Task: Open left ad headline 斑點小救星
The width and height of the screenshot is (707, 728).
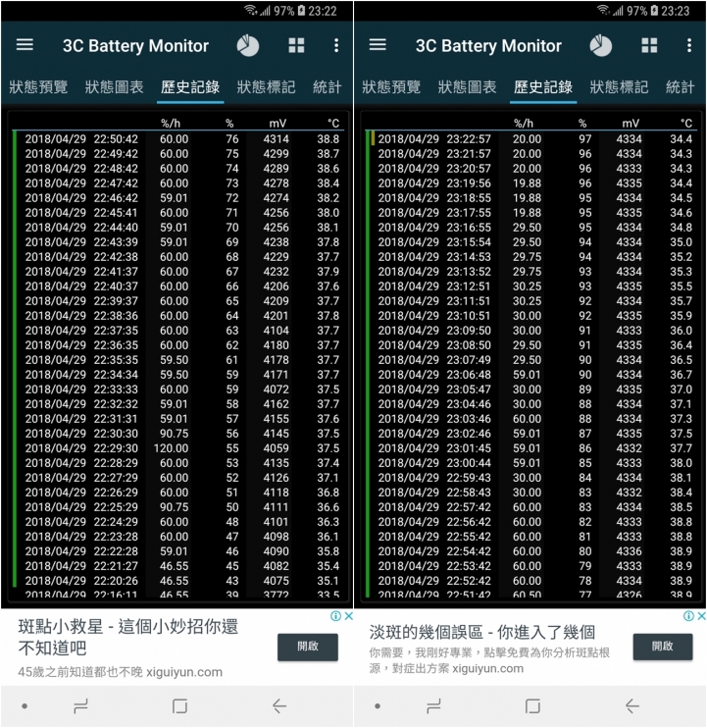Action: click(x=128, y=637)
